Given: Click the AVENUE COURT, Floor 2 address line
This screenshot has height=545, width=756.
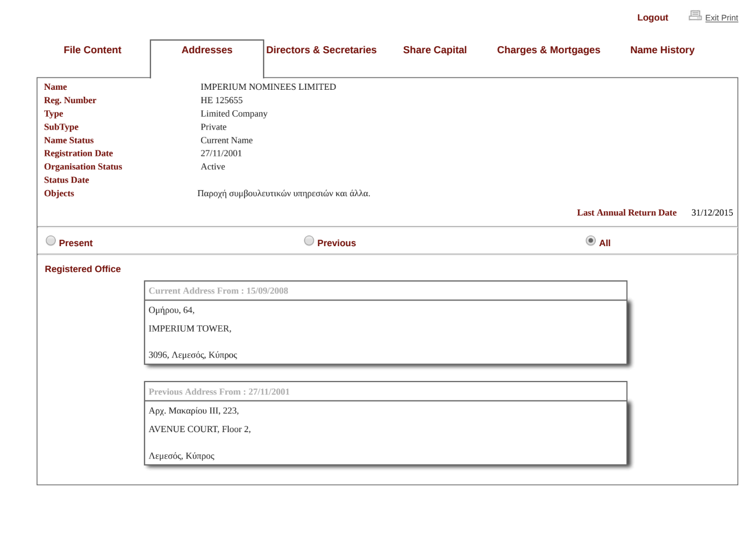Looking at the screenshot, I should point(199,429).
